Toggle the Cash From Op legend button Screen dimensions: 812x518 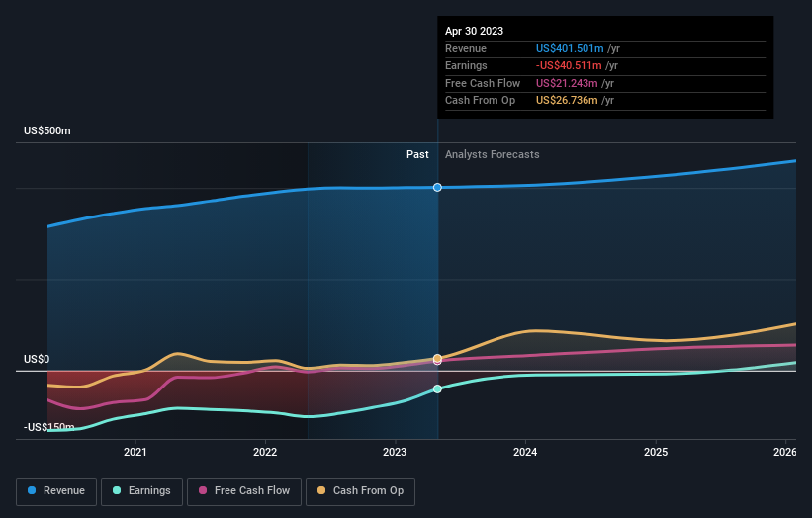point(360,491)
